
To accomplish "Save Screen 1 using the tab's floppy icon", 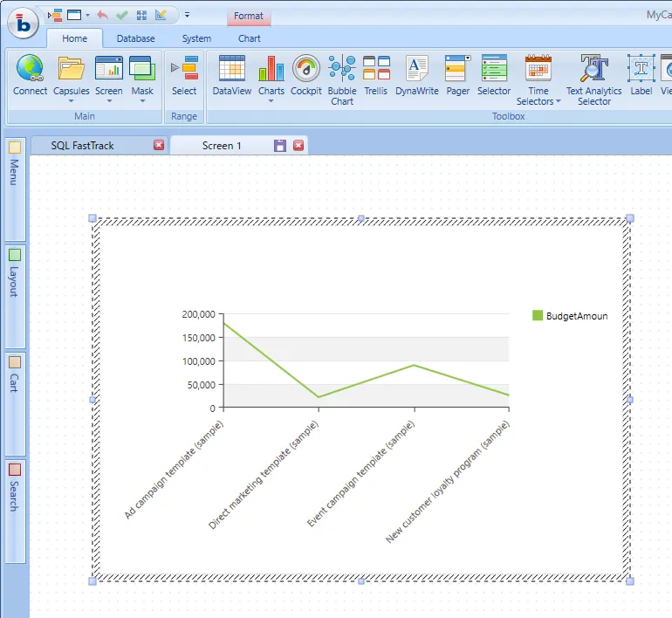I will pyautogui.click(x=280, y=145).
